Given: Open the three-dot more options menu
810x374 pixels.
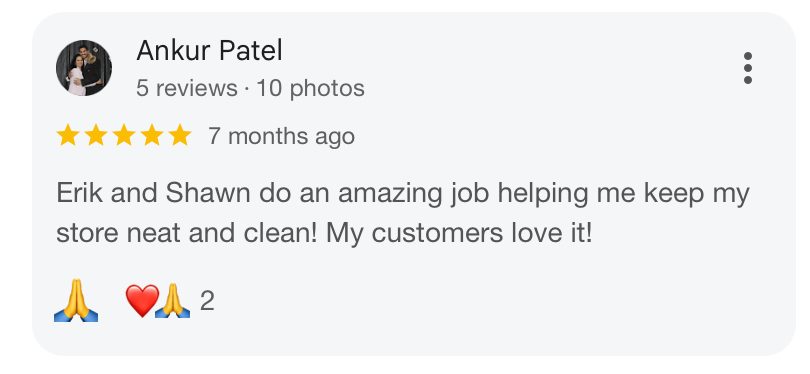Looking at the screenshot, I should tap(747, 68).
